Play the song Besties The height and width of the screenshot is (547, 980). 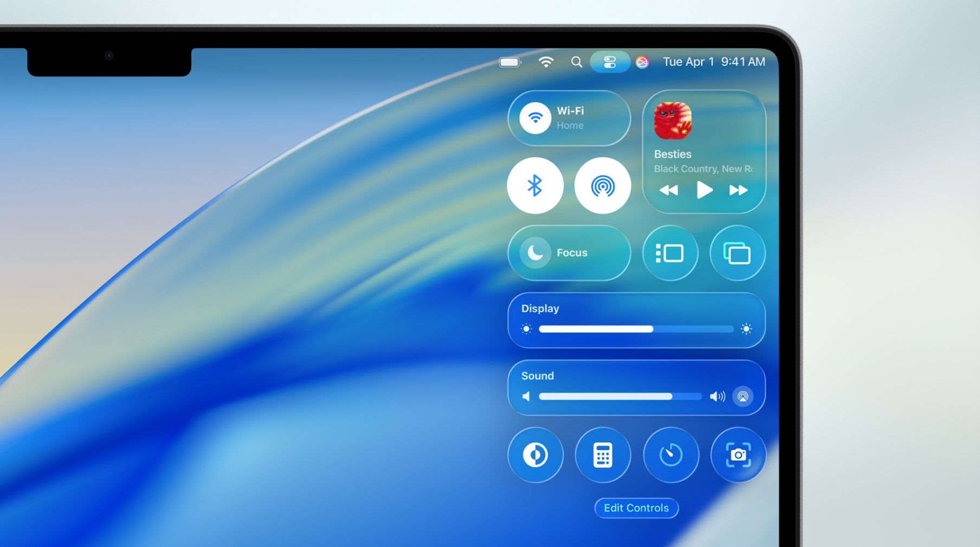point(704,190)
